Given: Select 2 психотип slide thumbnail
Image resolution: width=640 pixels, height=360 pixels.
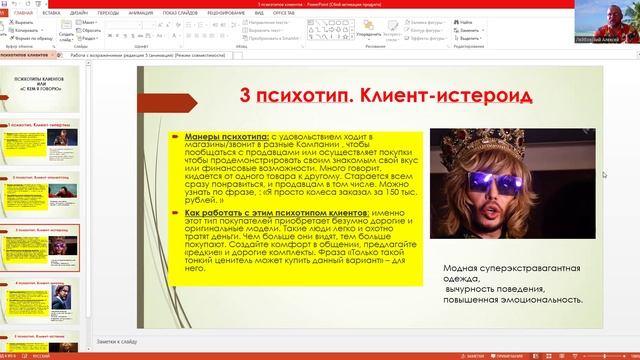Looking at the screenshot, I should point(40,195).
